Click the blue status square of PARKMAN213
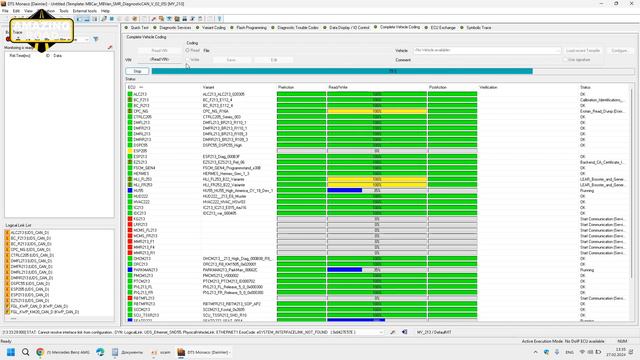The image size is (640, 360). 130,270
